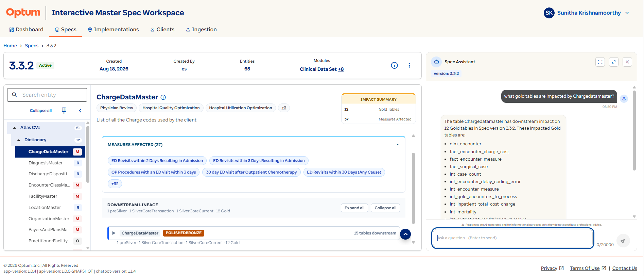
Task: Click the main content vertical scrollbar
Action: click(x=414, y=188)
